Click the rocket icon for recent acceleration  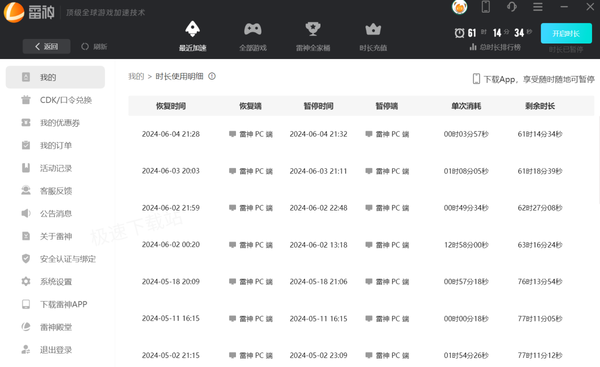(192, 29)
